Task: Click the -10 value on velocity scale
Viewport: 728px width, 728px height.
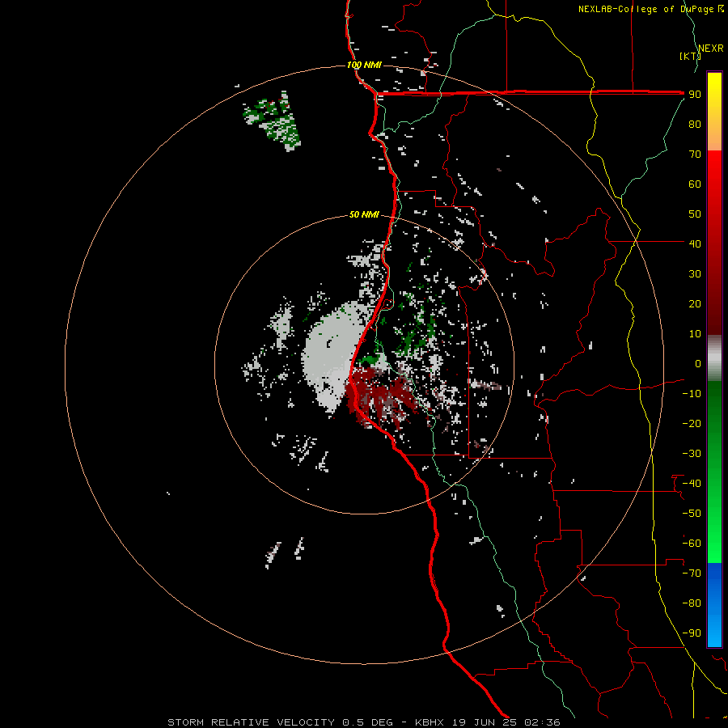Action: point(692,394)
